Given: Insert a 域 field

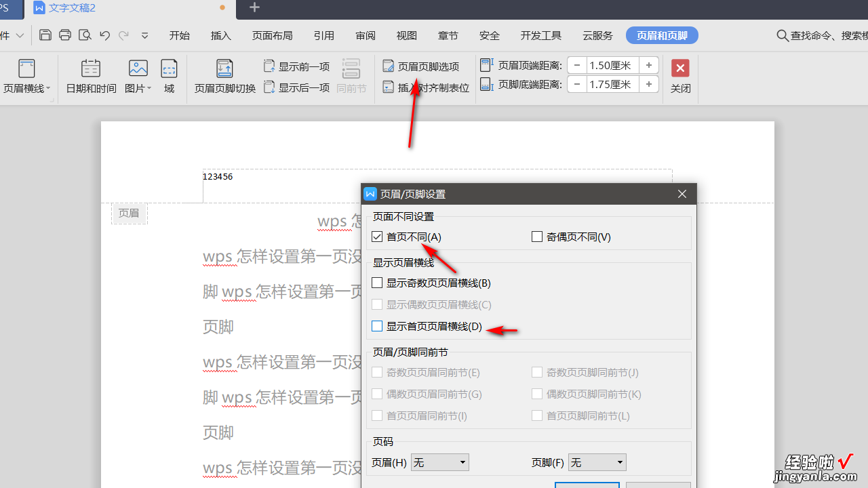Looking at the screenshot, I should [169, 76].
